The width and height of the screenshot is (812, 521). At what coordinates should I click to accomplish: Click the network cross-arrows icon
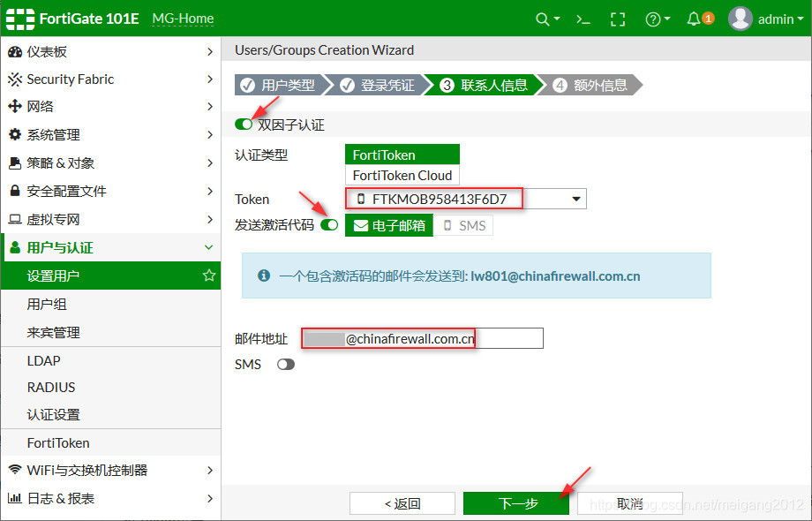coord(15,106)
